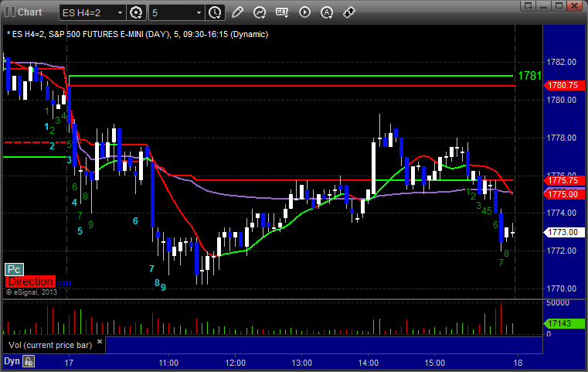Open the GET studies menu icon
This screenshot has width=588, height=372.
click(x=282, y=12)
